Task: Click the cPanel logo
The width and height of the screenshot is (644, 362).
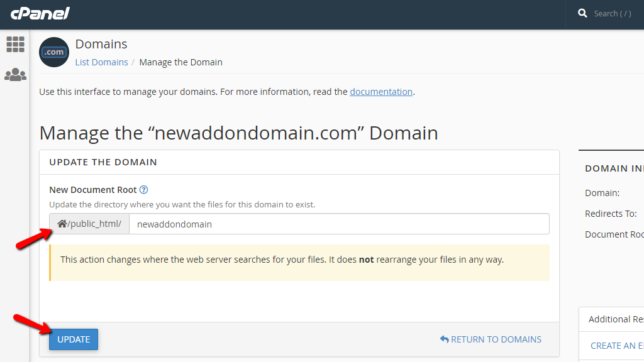Action: (x=40, y=13)
